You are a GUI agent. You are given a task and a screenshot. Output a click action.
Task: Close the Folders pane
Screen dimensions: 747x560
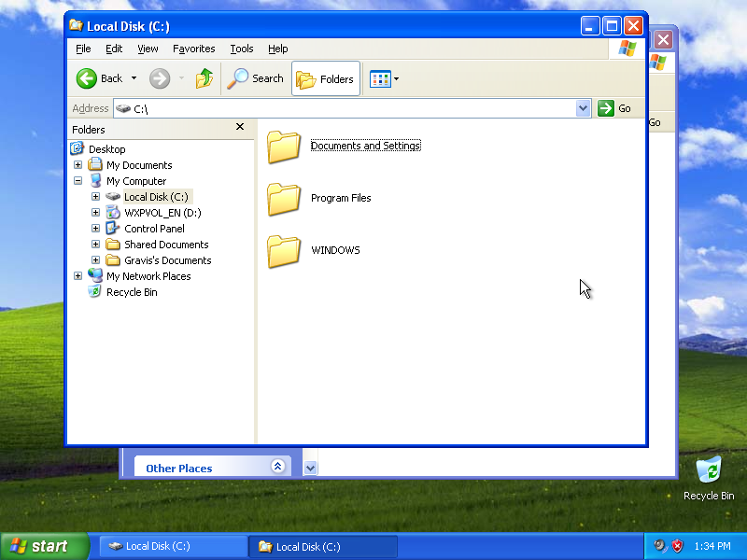point(240,127)
